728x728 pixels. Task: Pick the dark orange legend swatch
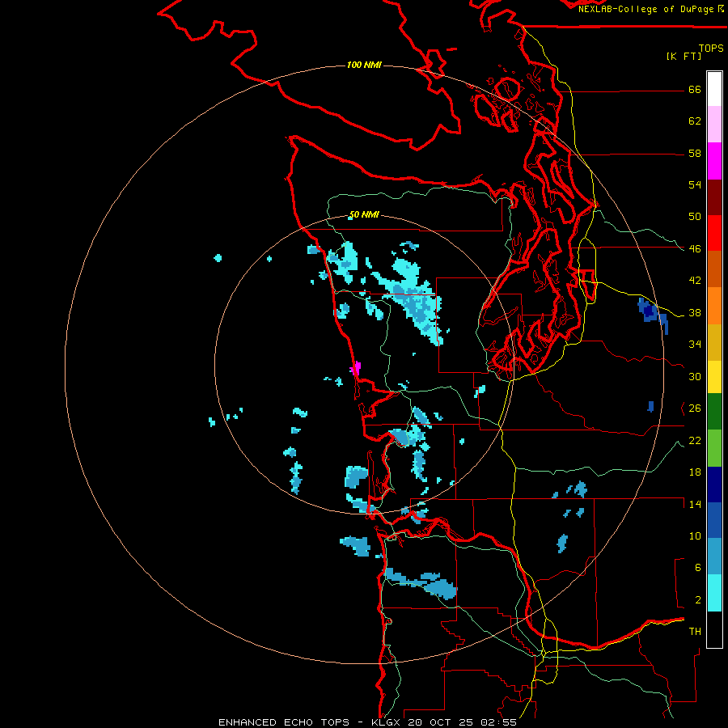[x=714, y=269]
